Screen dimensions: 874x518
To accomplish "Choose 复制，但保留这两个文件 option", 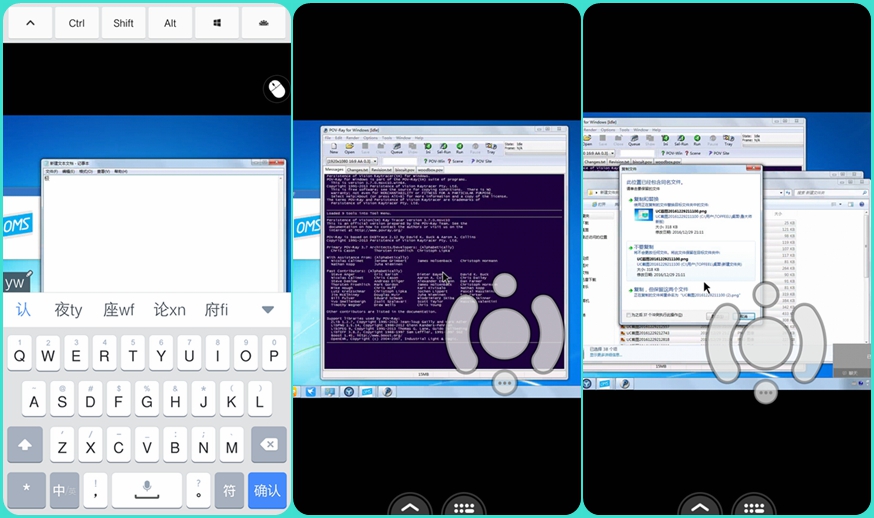I will [661, 289].
